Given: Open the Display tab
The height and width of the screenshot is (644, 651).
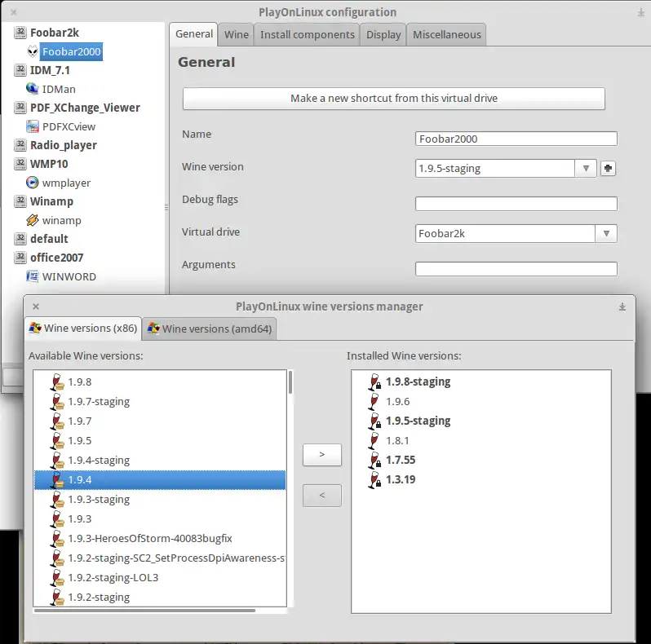Looking at the screenshot, I should click(x=383, y=34).
